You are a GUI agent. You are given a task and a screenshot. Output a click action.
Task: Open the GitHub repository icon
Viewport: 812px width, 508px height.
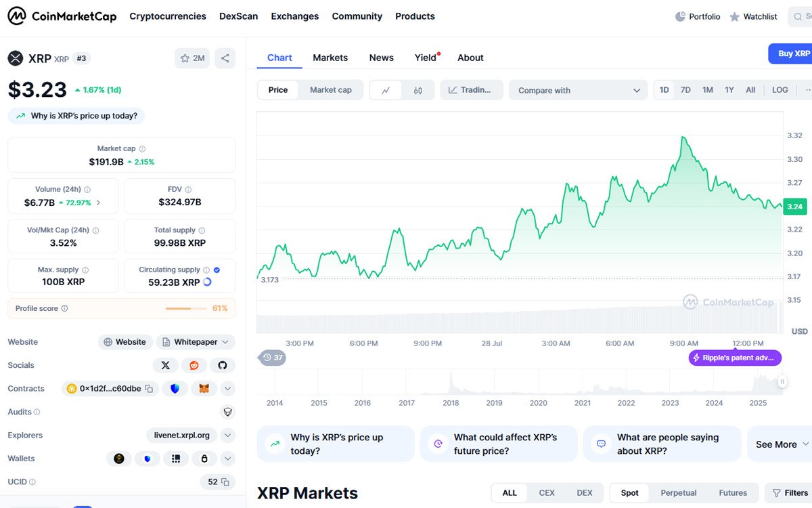[x=223, y=365]
